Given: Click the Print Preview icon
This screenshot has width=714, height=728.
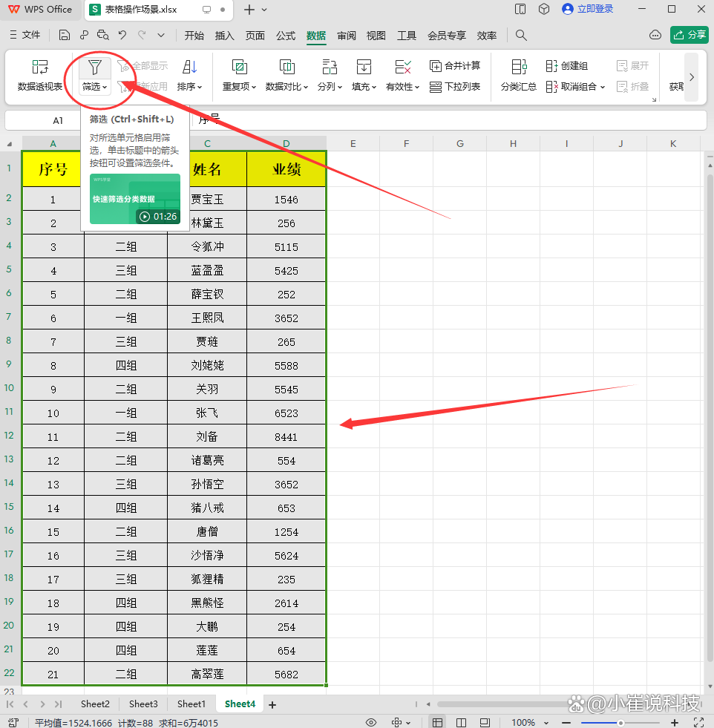Looking at the screenshot, I should pos(103,36).
